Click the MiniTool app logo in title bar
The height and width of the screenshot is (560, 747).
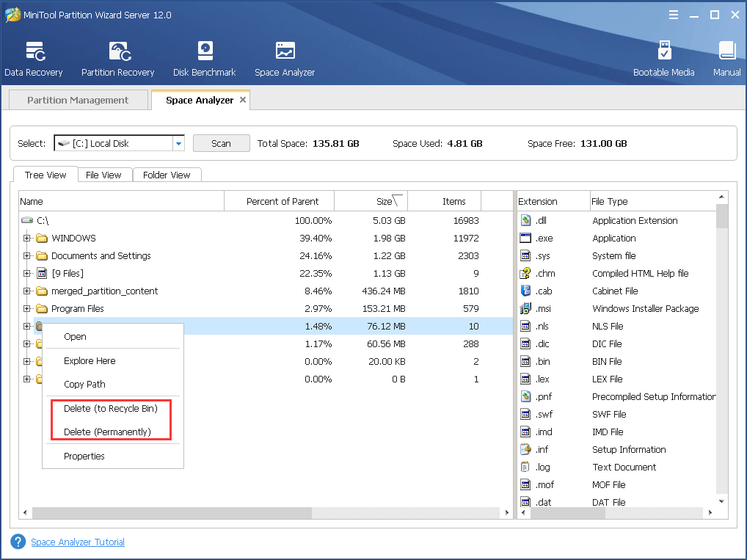point(13,14)
